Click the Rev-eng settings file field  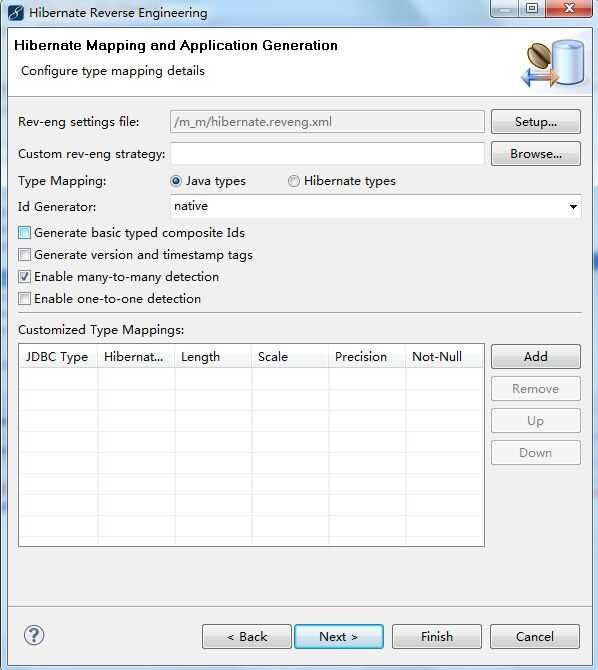pyautogui.click(x=327, y=122)
